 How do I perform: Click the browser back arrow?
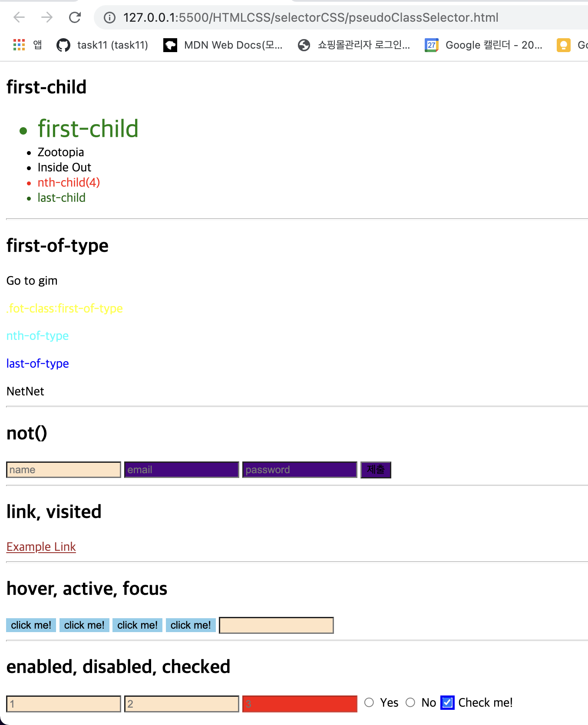click(19, 17)
